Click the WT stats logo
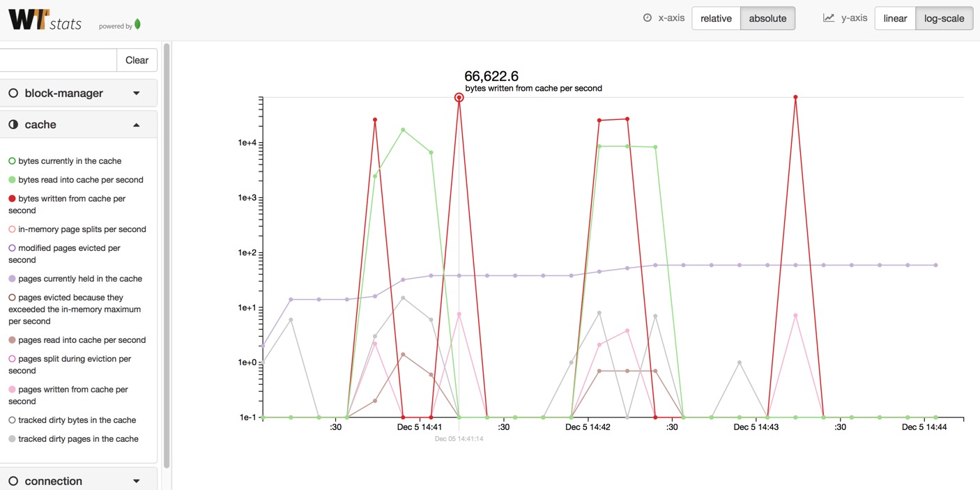Image resolution: width=980 pixels, height=490 pixels. [45, 19]
